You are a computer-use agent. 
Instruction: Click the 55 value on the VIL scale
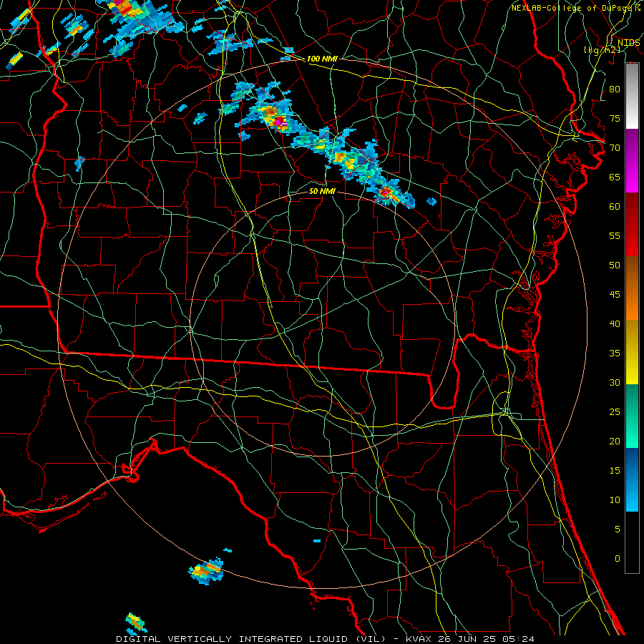615,235
